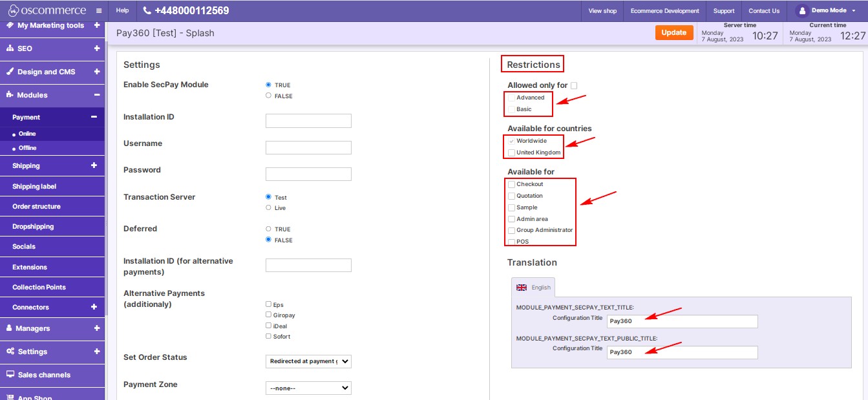The height and width of the screenshot is (400, 868).
Task: Open the Set Order Status dropdown
Action: (308, 361)
